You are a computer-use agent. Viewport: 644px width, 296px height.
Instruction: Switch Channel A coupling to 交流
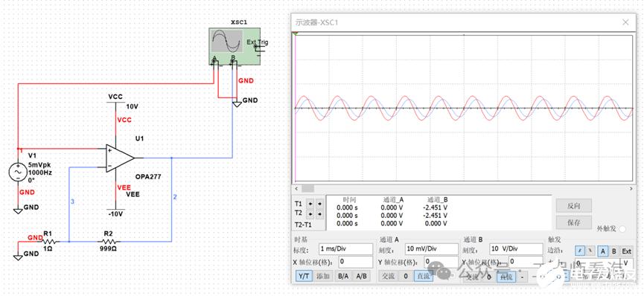388,277
